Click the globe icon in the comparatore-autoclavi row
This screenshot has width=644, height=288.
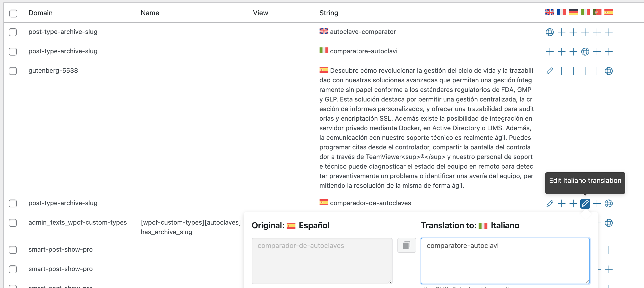585,52
